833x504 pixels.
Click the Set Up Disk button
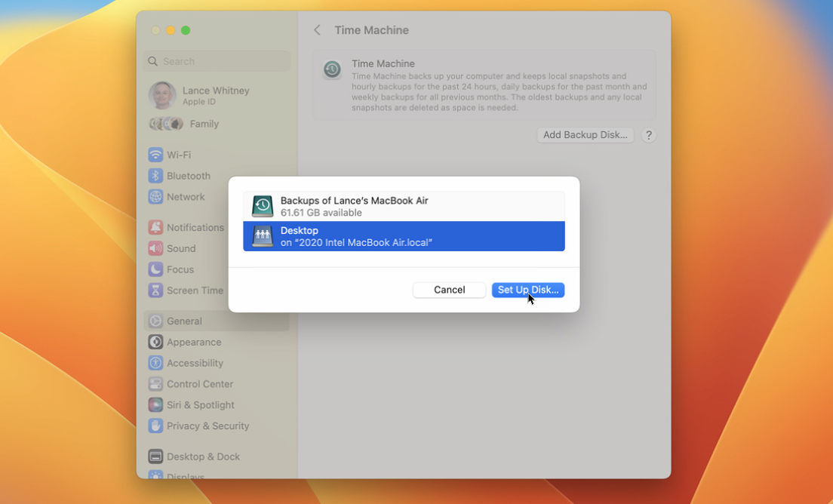(x=528, y=290)
